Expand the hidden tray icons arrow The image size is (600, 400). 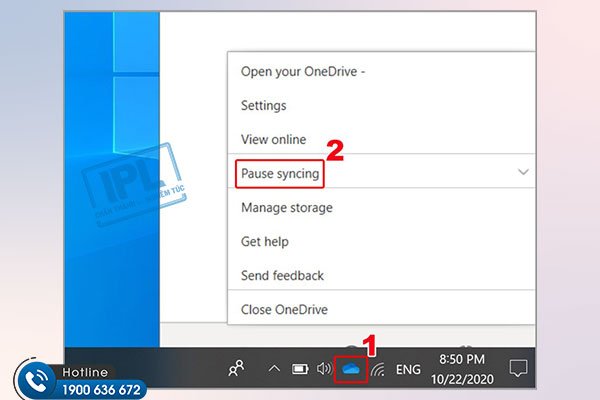tap(274, 369)
